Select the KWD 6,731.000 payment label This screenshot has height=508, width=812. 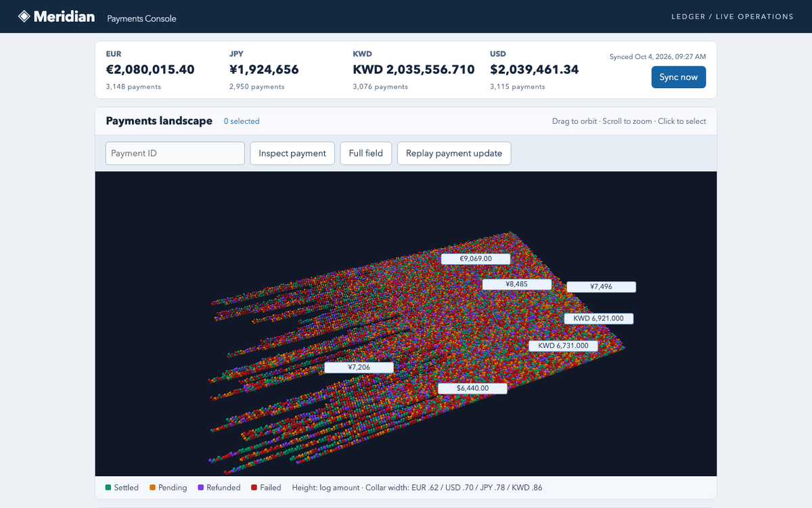(x=564, y=345)
